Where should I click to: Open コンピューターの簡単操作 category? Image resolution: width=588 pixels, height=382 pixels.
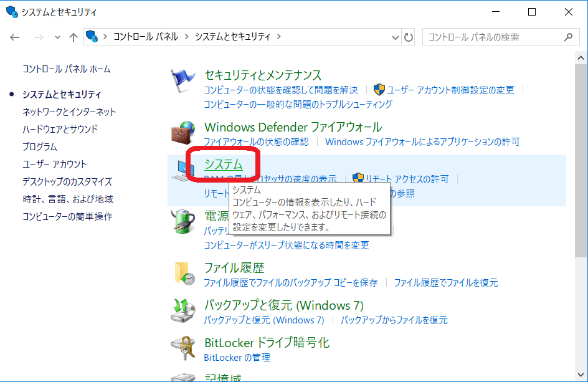tap(67, 216)
